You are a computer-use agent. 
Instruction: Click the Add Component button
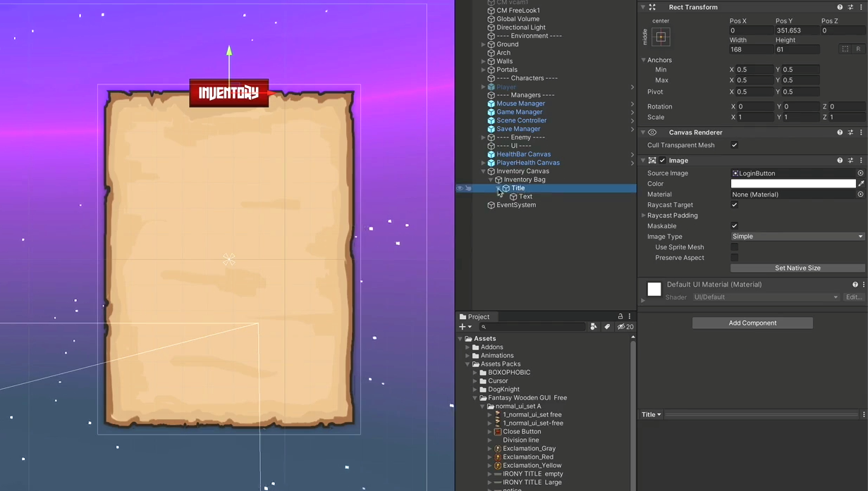click(752, 323)
